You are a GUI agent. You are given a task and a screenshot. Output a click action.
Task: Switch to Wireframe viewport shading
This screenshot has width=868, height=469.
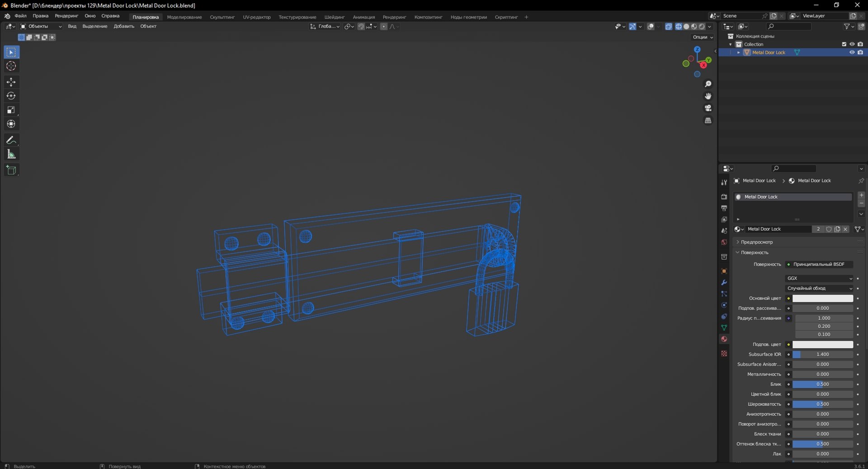pyautogui.click(x=679, y=27)
